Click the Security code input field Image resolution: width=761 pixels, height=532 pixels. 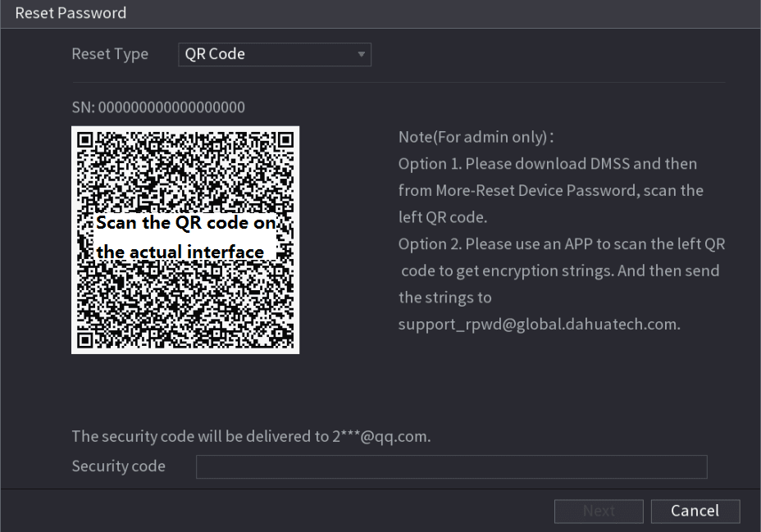click(x=451, y=466)
